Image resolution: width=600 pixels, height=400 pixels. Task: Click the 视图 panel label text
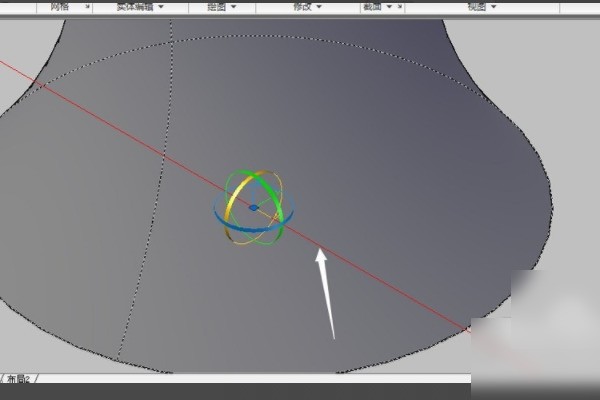[477, 6]
